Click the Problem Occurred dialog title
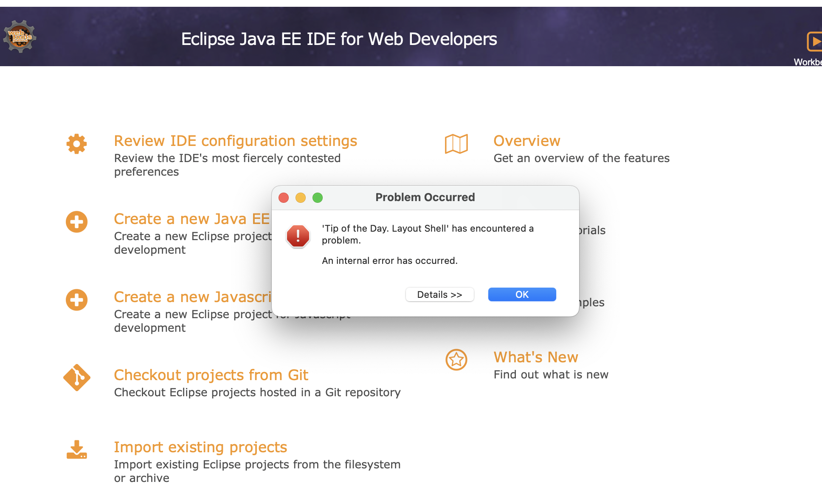The width and height of the screenshot is (822, 504). (x=425, y=197)
